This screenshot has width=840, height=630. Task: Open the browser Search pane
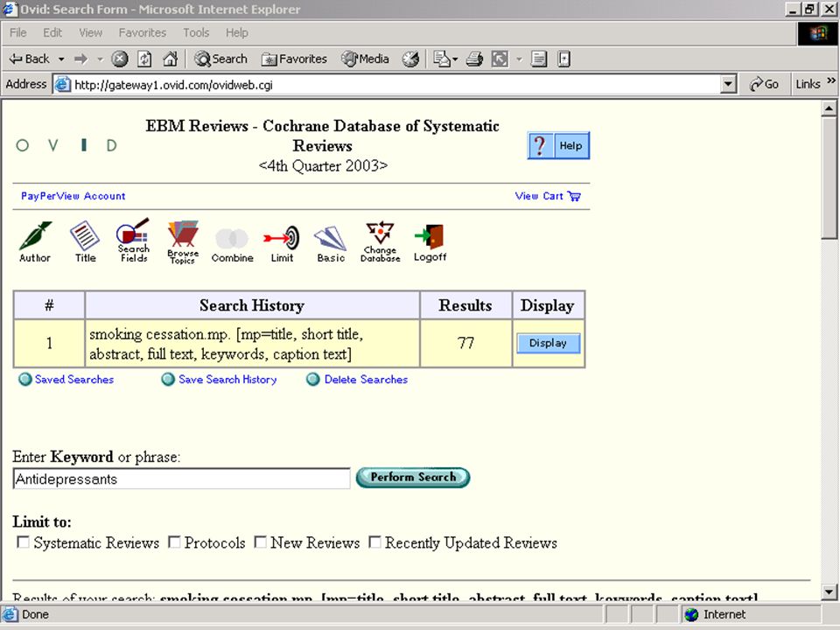(x=220, y=59)
